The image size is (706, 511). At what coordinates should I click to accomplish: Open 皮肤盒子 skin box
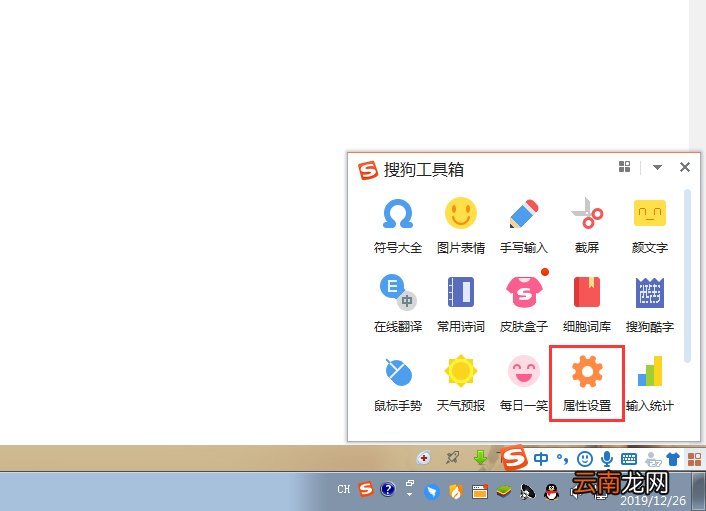(524, 304)
